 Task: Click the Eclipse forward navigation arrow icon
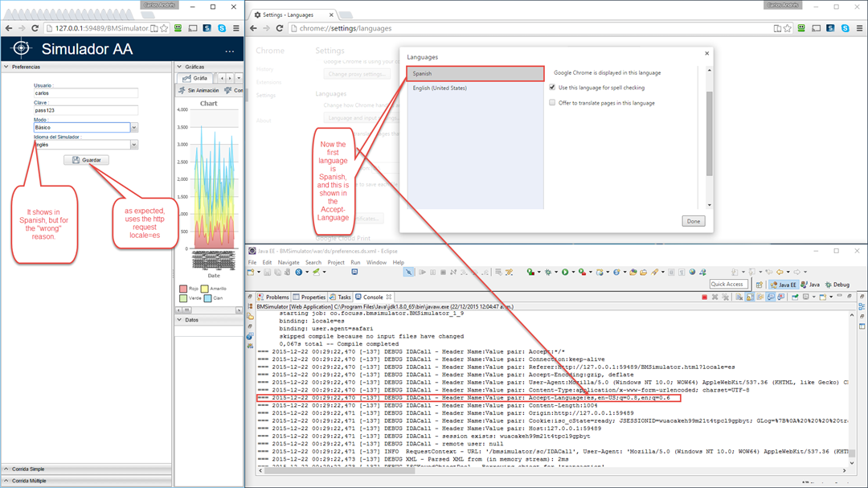coord(796,272)
